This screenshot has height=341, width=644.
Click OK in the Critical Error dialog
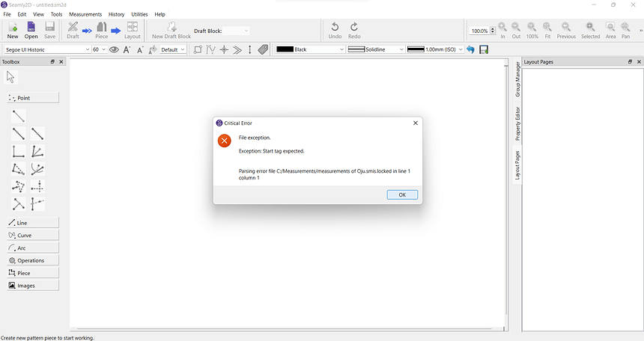[402, 195]
